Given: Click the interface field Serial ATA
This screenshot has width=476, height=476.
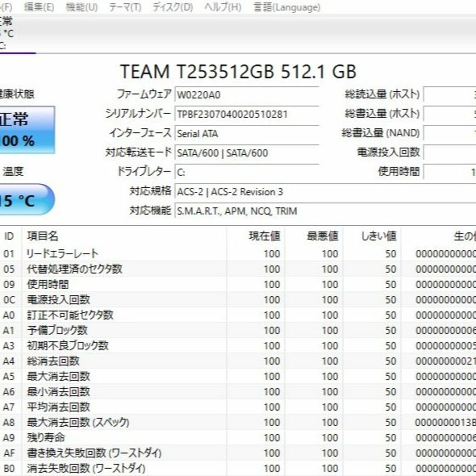Looking at the screenshot, I should [246, 134].
